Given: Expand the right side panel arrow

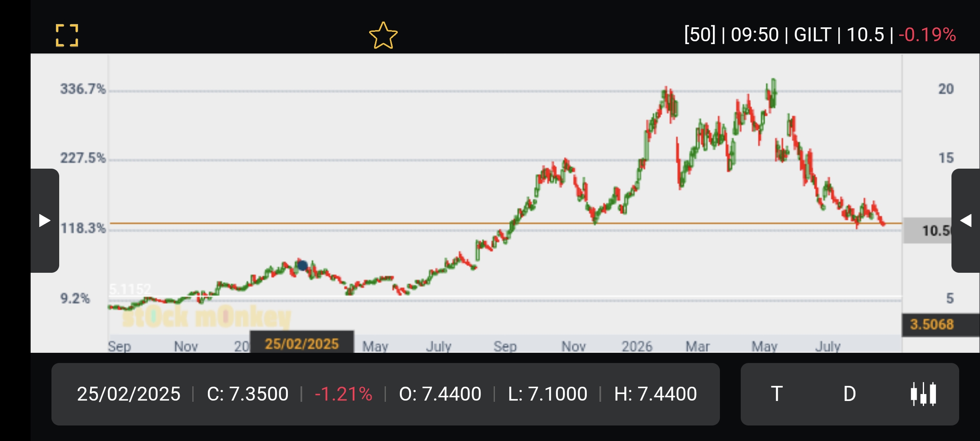Looking at the screenshot, I should pyautogui.click(x=966, y=220).
